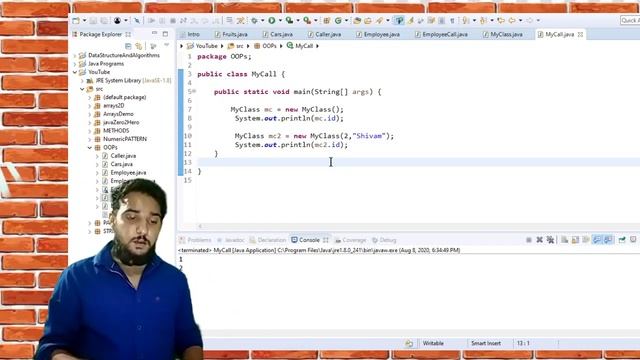Expand the Java Programs project

[x=75, y=64]
